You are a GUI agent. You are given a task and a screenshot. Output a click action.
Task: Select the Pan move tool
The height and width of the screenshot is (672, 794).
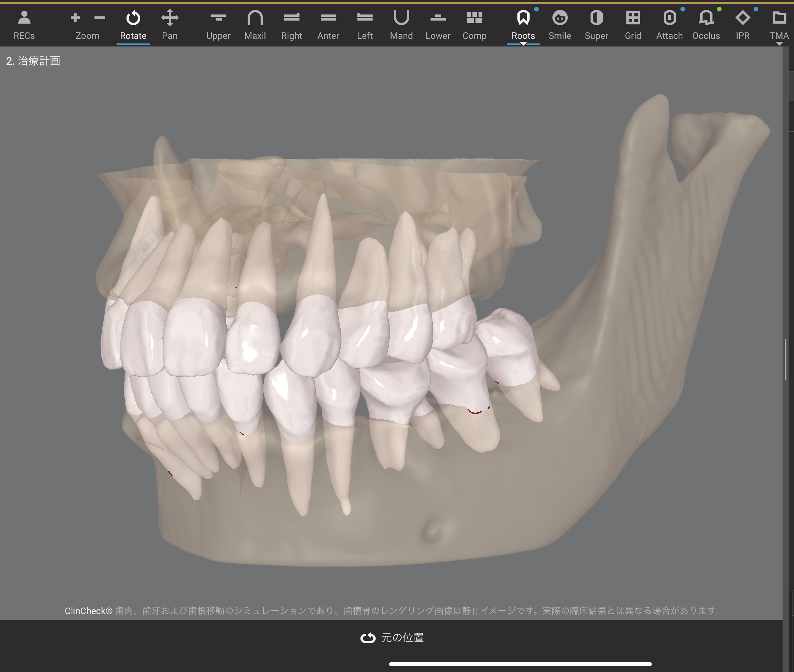[170, 25]
